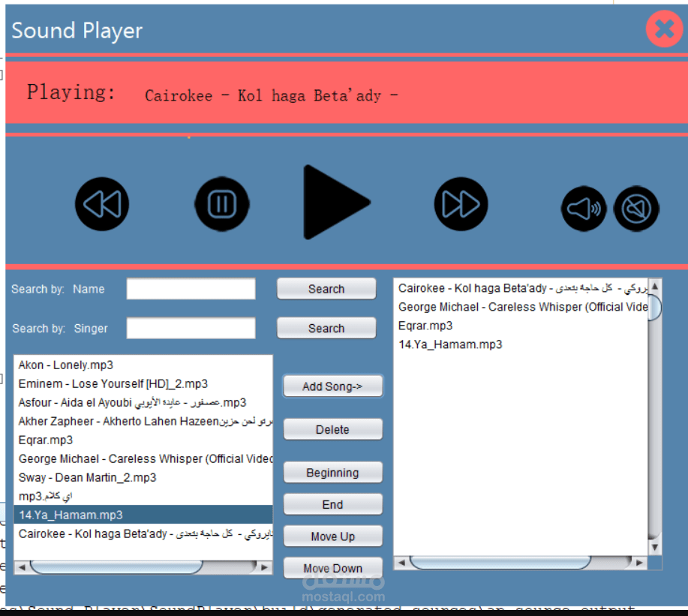Screen dimensions: 688x616
Task: Click right arrow of library horizontal scrollbar
Action: [265, 567]
